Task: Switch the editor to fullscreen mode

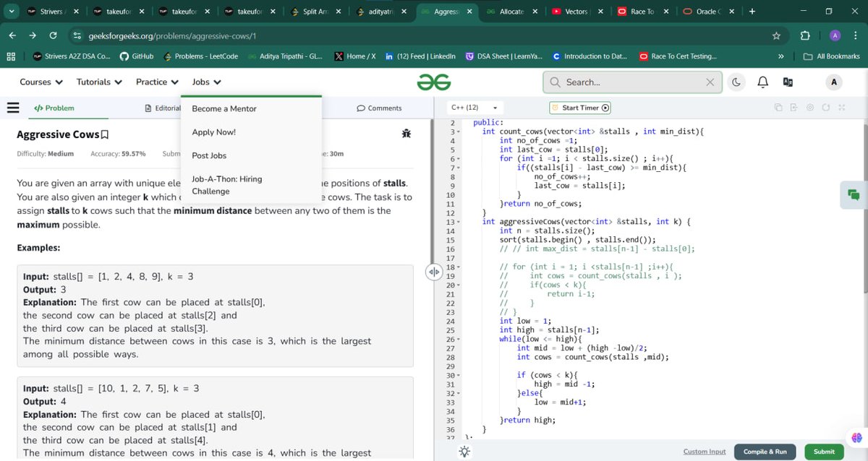Action: (841, 108)
